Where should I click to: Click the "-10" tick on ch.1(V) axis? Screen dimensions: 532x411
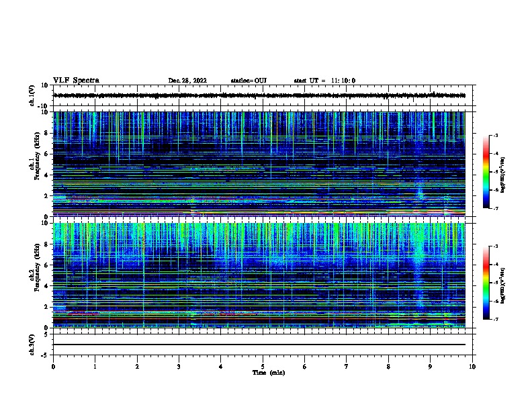pos(44,106)
